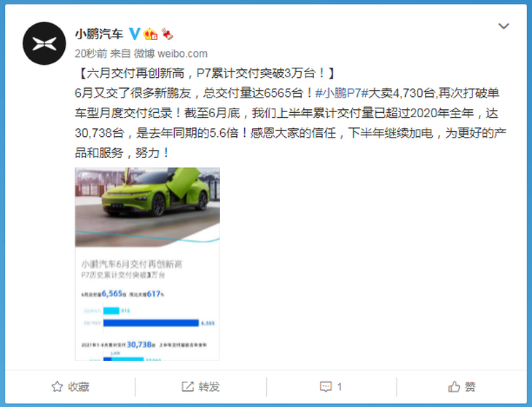The image size is (532, 407).
Task: Click the 转发 text label
Action: (209, 387)
